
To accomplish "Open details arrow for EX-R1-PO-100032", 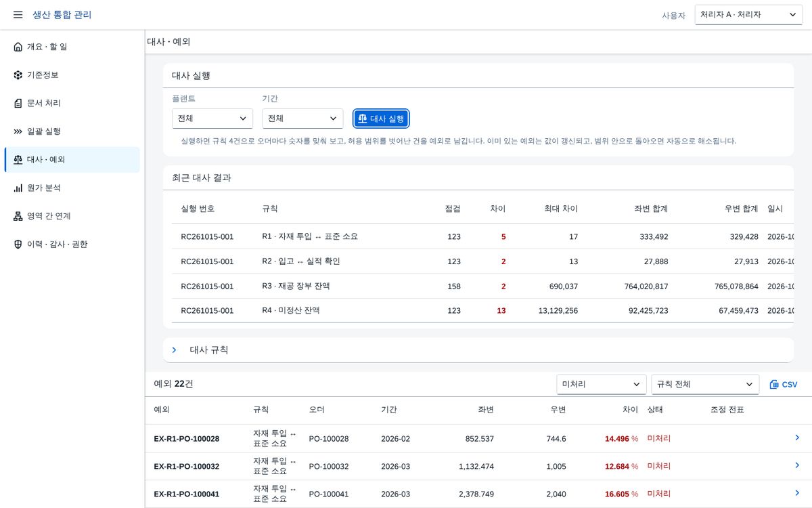I will (x=797, y=465).
